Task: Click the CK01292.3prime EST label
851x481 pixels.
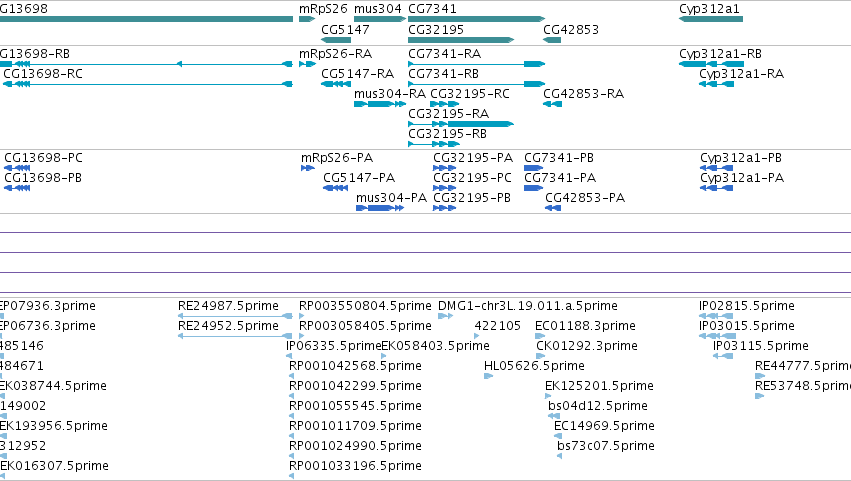Action: 587,346
